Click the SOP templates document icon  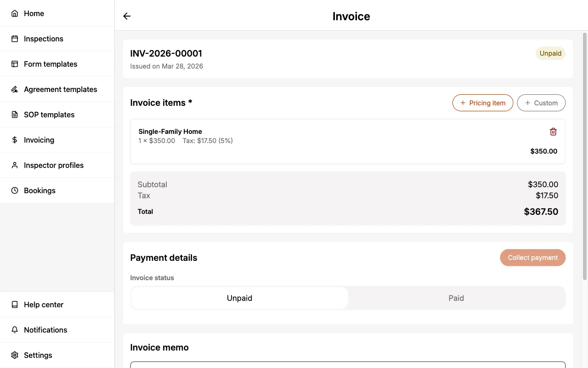(x=15, y=115)
